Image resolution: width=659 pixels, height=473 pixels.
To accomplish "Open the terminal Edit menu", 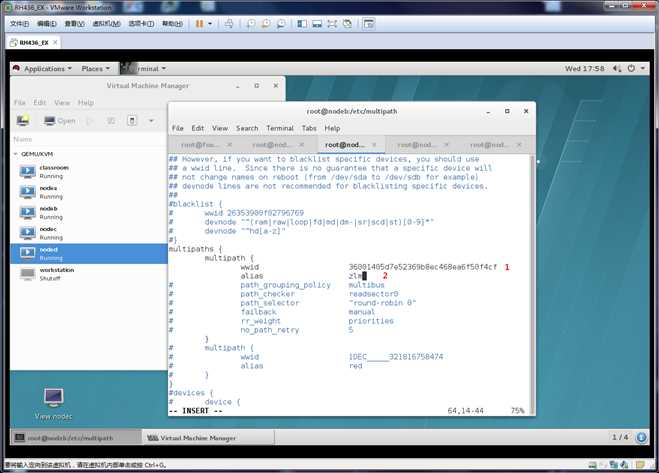I will tap(198, 128).
